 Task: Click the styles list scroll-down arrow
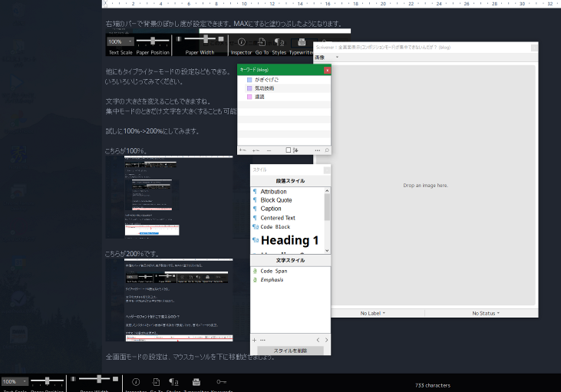click(x=327, y=250)
